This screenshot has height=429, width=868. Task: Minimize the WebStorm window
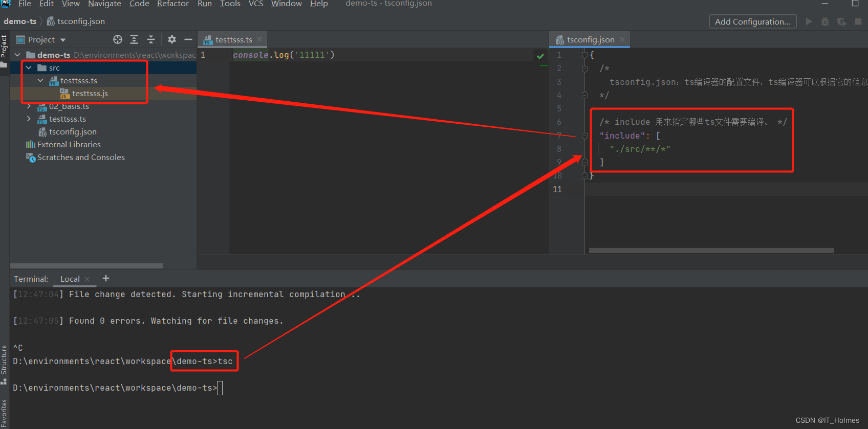click(x=824, y=4)
